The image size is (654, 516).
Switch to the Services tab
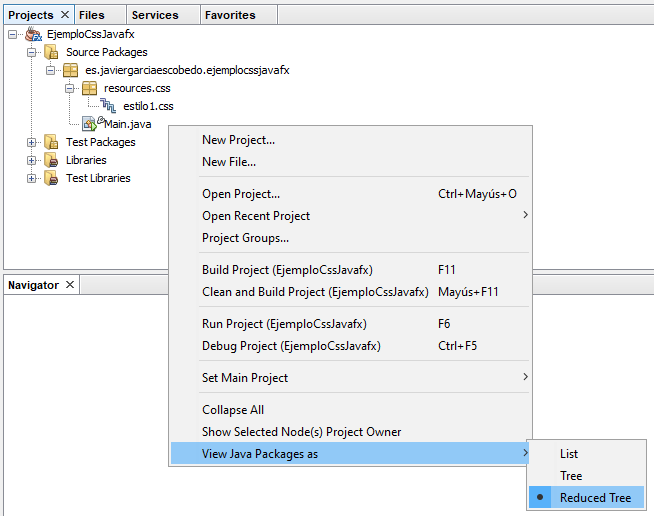(x=155, y=15)
